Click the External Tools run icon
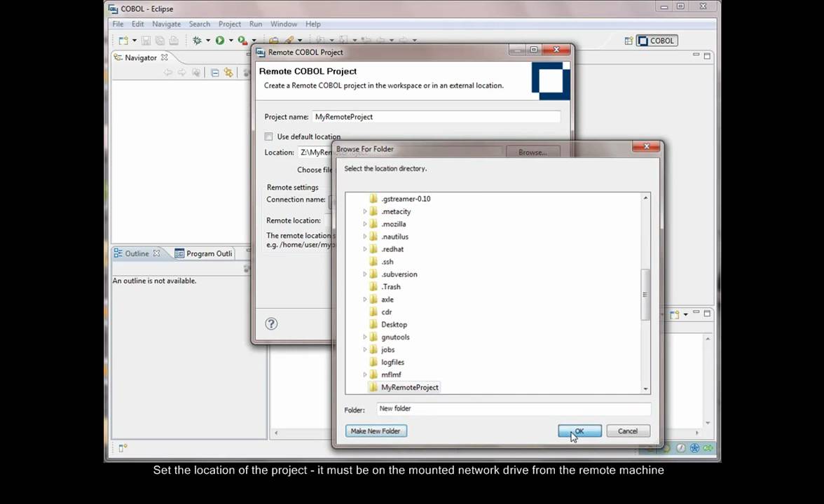This screenshot has height=504, width=824. click(242, 41)
